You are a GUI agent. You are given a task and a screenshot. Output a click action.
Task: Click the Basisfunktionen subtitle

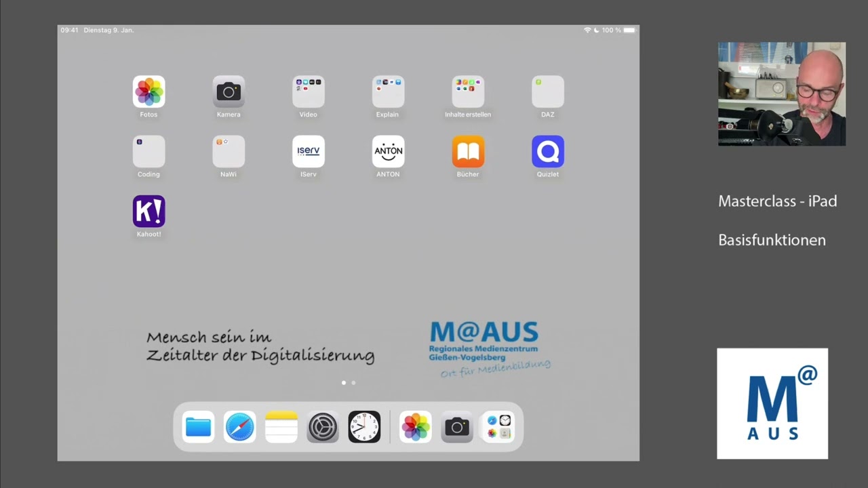click(772, 240)
